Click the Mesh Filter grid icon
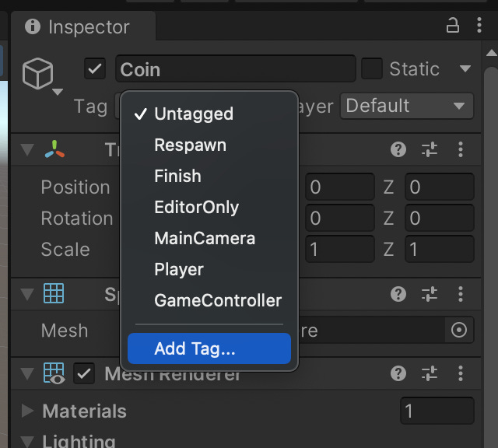Image resolution: width=498 pixels, height=448 pixels. [54, 293]
